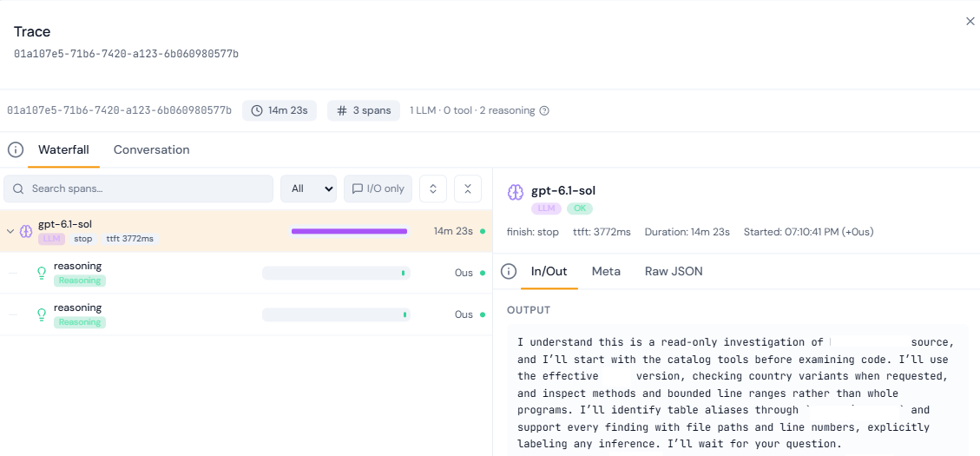980x456 pixels.
Task: Open the All span filter dropdown
Action: tap(309, 188)
